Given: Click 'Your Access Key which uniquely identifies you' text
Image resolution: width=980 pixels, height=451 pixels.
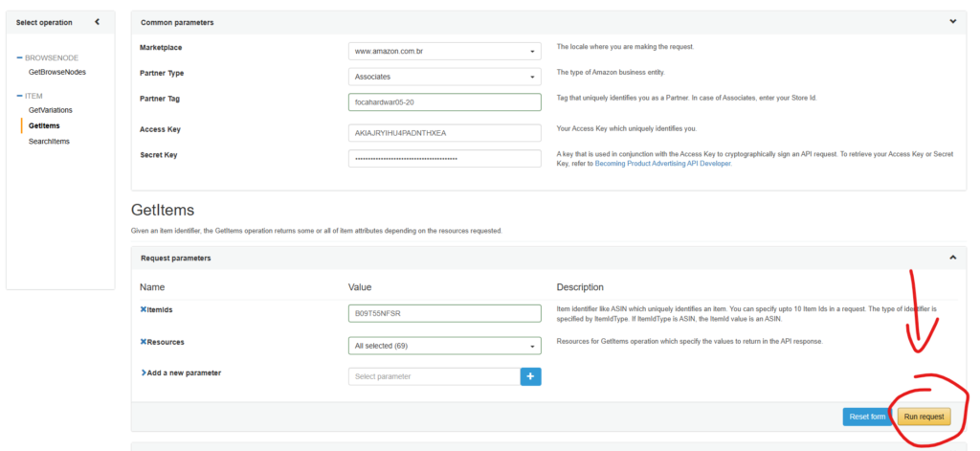Looking at the screenshot, I should tap(626, 129).
